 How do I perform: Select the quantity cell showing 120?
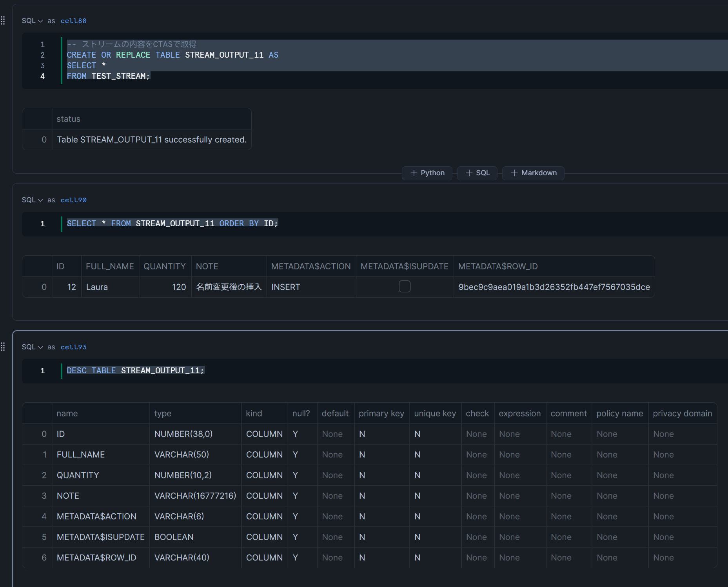coord(165,287)
